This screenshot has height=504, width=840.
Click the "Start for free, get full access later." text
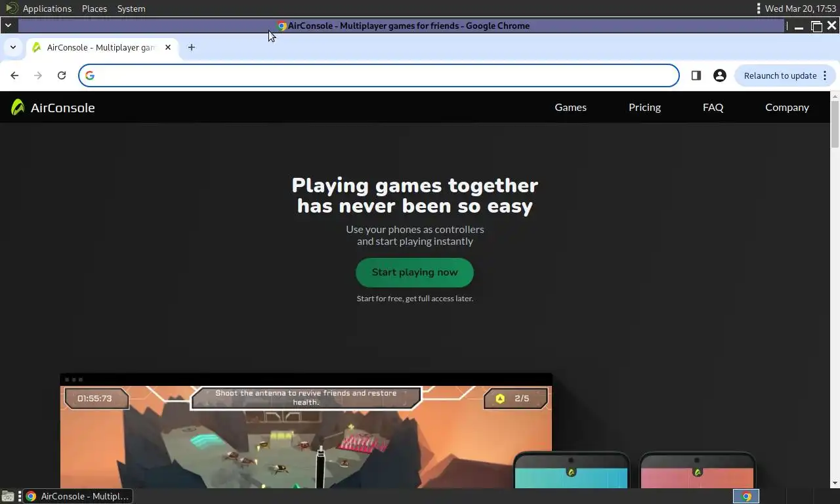(415, 299)
